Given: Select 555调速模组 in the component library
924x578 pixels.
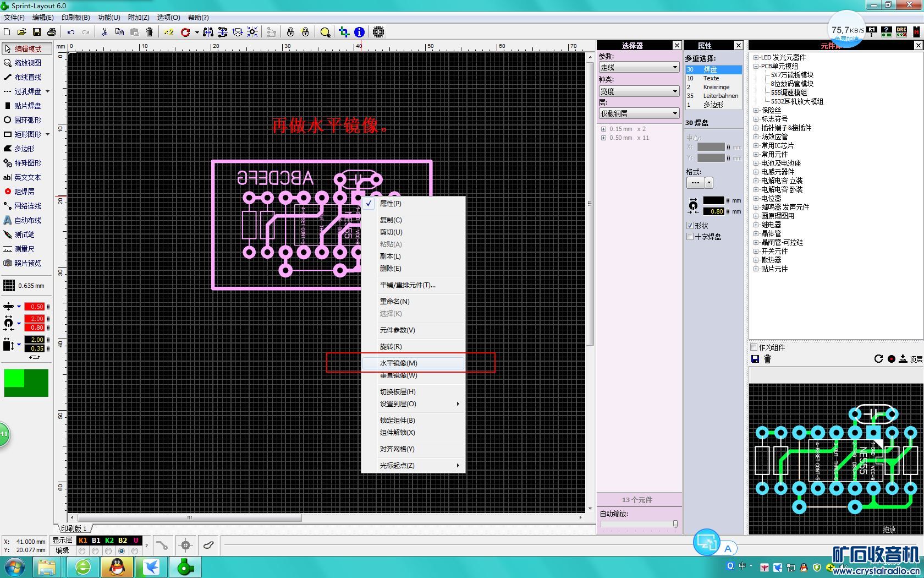Looking at the screenshot, I should pos(789,92).
